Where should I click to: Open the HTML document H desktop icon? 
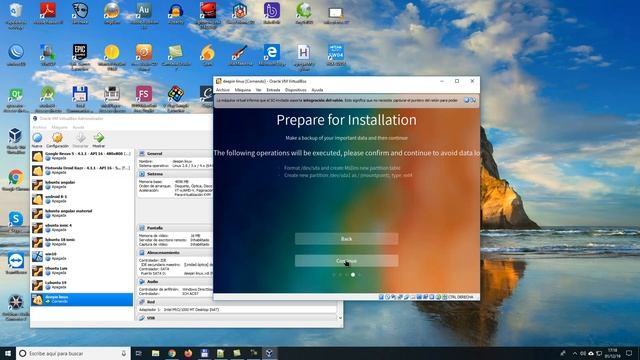[303, 57]
